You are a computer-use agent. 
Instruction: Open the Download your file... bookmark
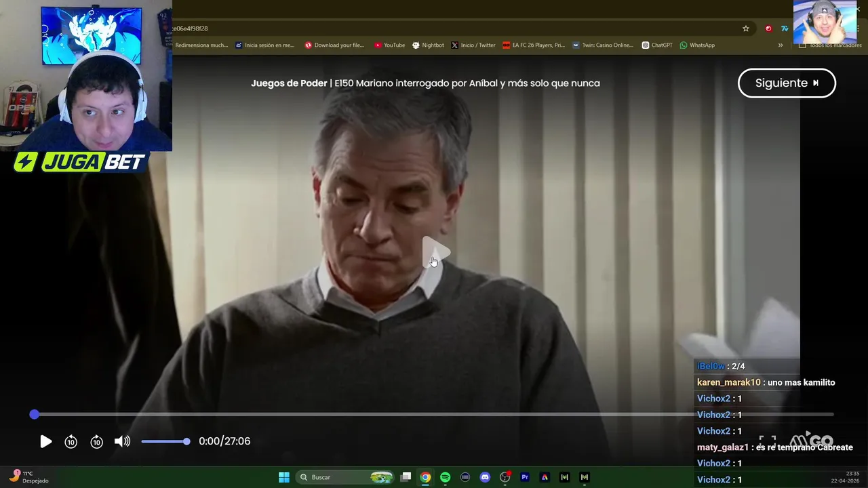[334, 45]
